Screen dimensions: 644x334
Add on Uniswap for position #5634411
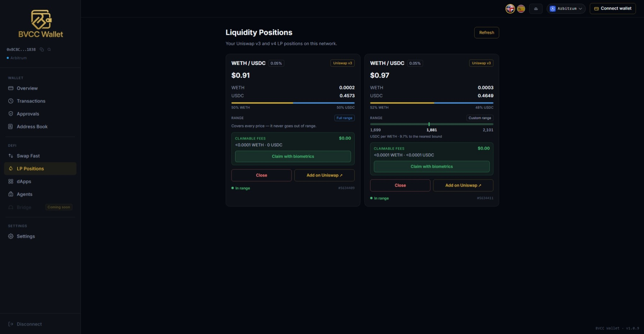pos(463,185)
